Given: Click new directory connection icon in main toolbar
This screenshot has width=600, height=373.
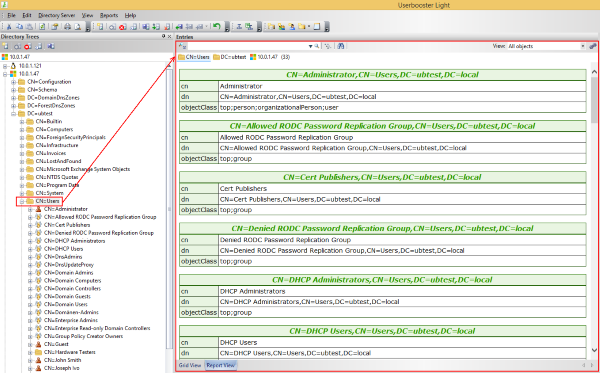Looking at the screenshot, I should pos(100,27).
